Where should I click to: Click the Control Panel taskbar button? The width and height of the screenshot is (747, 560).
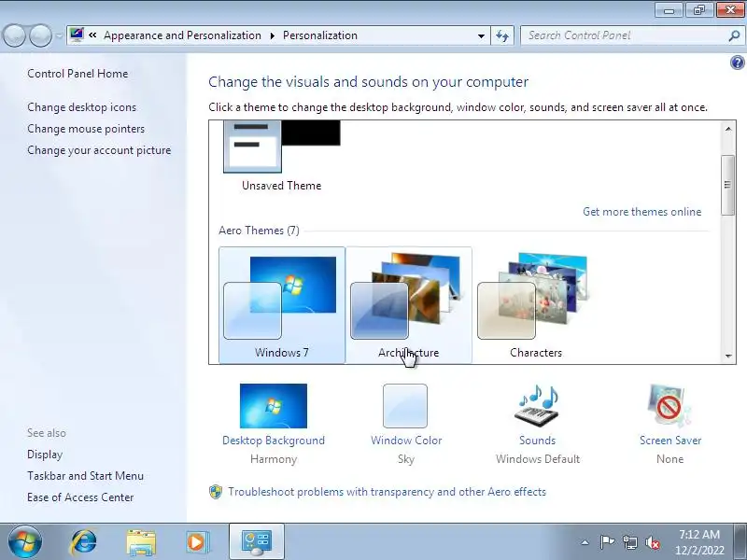257,542
